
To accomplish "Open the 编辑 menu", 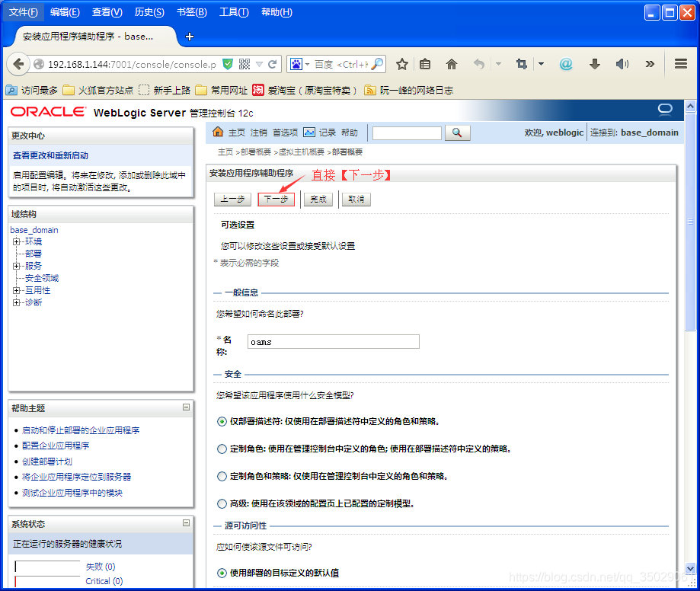I will point(65,12).
